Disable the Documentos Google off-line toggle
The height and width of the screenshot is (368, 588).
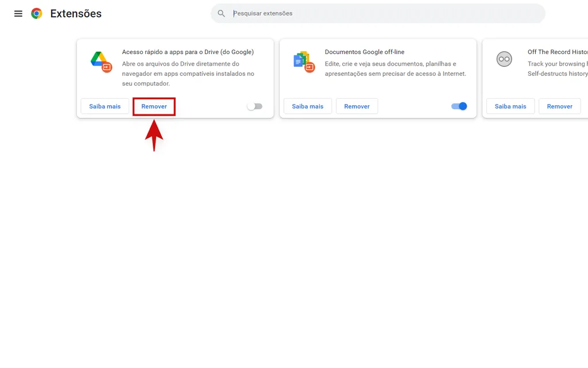tap(459, 106)
